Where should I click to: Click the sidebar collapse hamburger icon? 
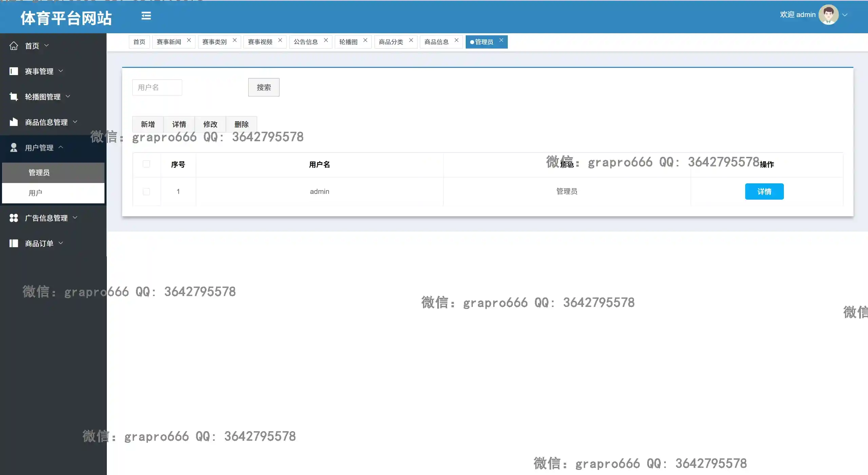point(146,16)
